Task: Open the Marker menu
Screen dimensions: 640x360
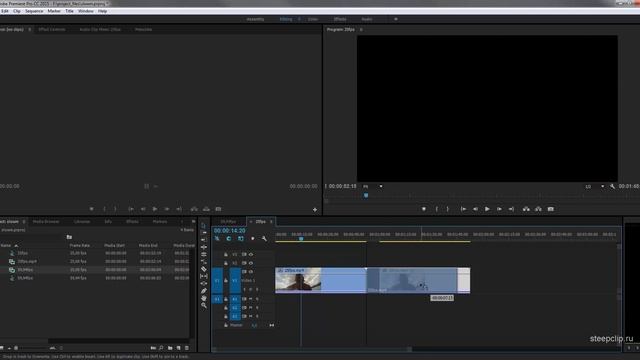Action: tap(54, 11)
